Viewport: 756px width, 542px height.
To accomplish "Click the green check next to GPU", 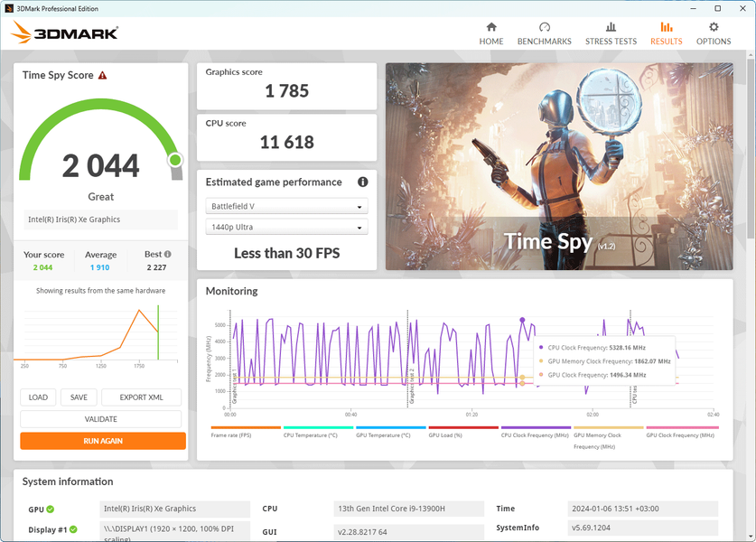I will click(x=51, y=509).
